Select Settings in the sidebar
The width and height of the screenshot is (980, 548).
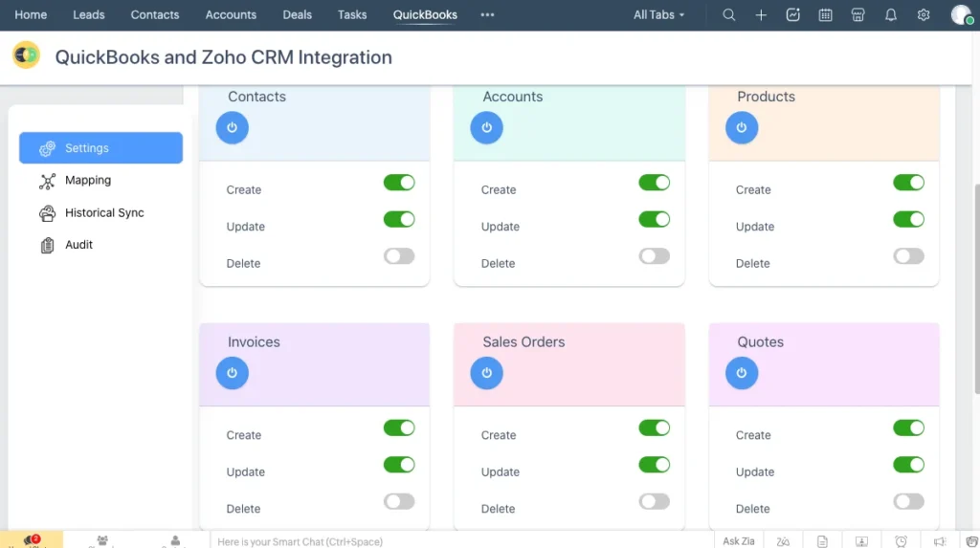point(100,148)
